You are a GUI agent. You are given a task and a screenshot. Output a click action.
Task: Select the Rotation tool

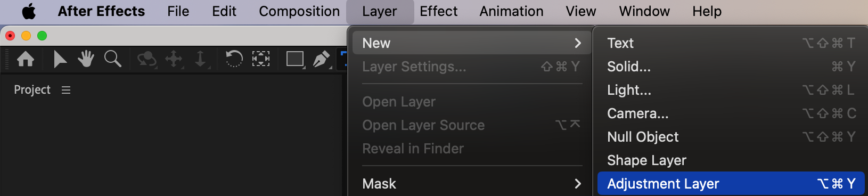click(234, 59)
